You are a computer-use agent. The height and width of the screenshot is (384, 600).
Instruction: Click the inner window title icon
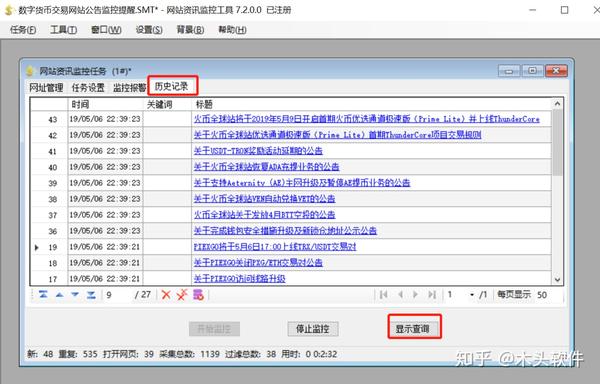click(30, 71)
